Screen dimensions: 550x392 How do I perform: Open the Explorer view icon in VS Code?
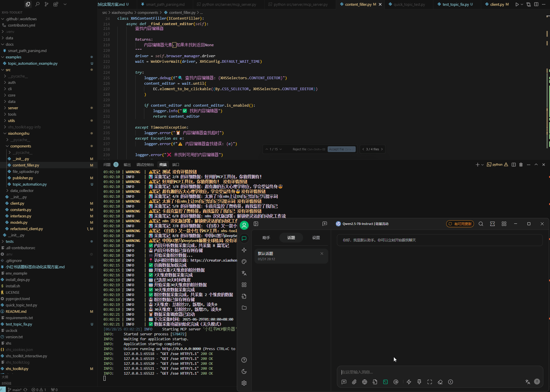pos(28,4)
